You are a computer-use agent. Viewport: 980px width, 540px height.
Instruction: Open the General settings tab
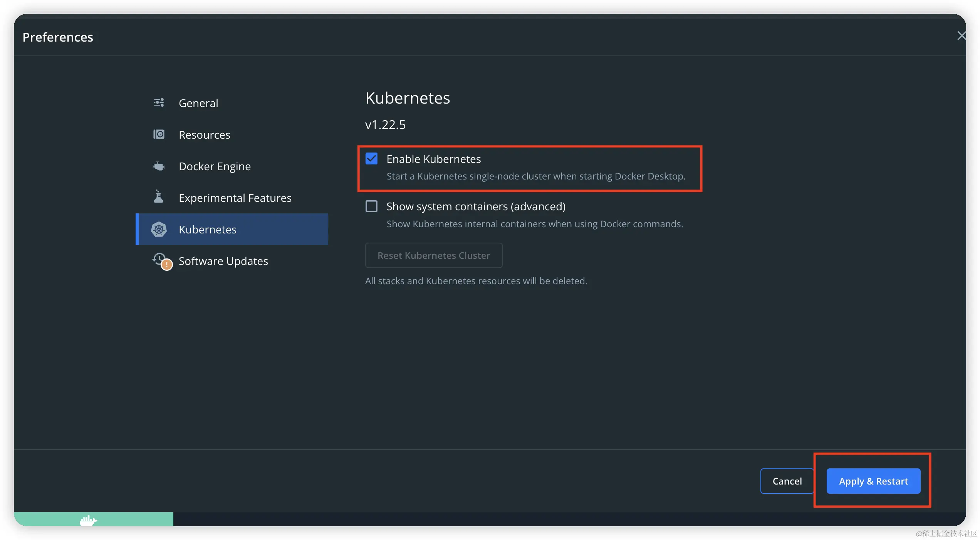pyautogui.click(x=198, y=103)
